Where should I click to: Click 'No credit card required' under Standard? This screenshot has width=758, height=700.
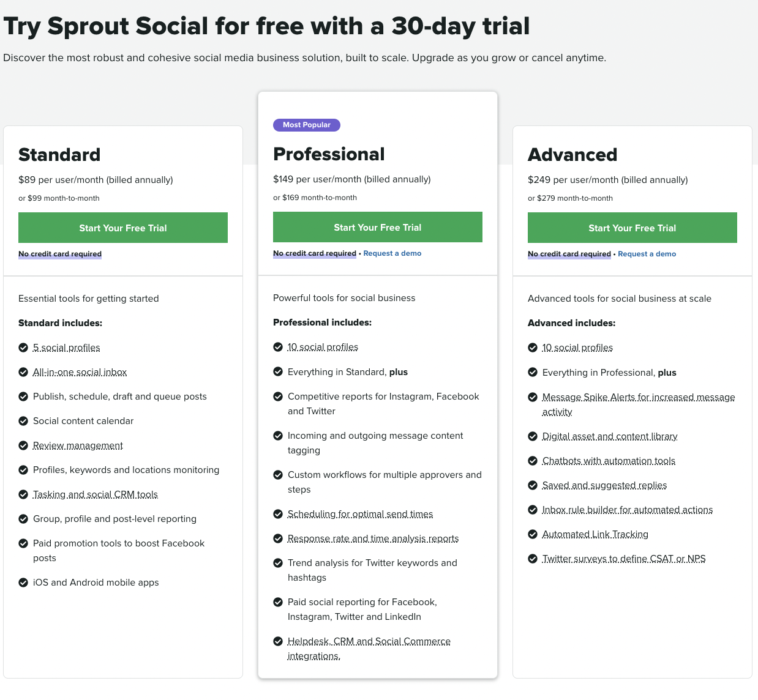[60, 254]
